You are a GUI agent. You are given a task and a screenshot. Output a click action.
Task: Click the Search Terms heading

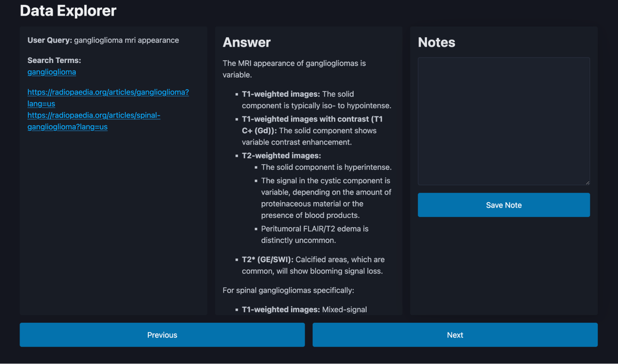click(54, 60)
